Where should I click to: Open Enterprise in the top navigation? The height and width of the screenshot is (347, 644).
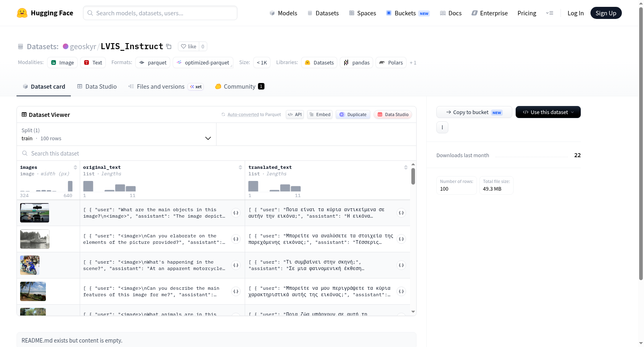click(490, 13)
